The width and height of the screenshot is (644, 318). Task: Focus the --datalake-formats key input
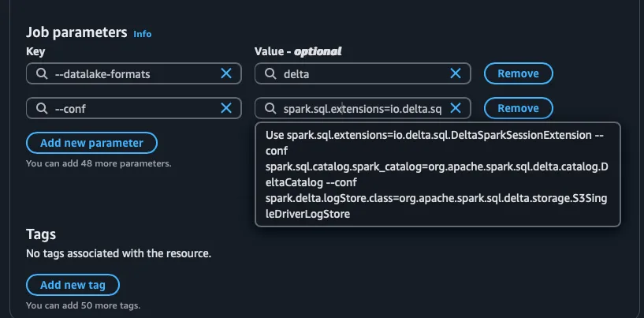133,73
